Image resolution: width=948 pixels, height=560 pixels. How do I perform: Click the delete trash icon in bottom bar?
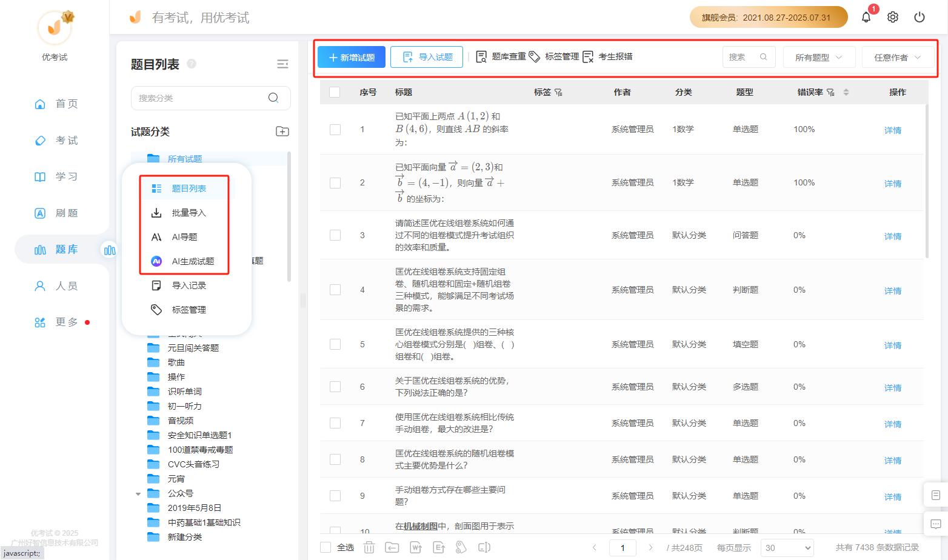coord(369,547)
